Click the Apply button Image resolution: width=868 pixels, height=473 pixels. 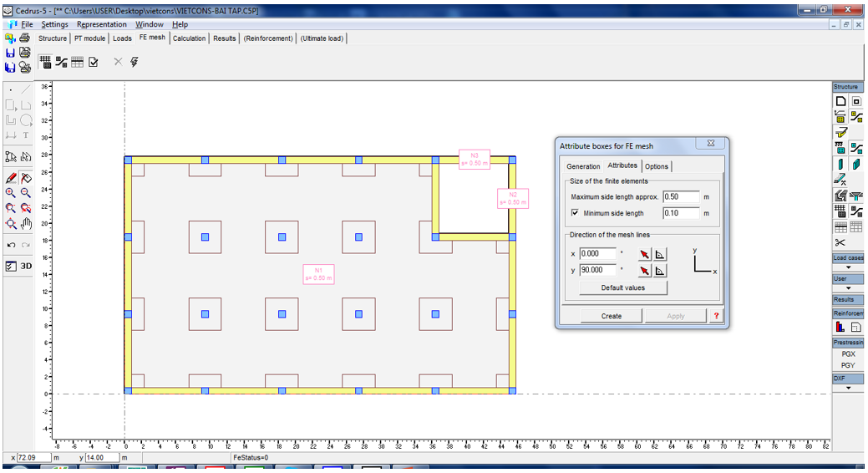click(675, 316)
